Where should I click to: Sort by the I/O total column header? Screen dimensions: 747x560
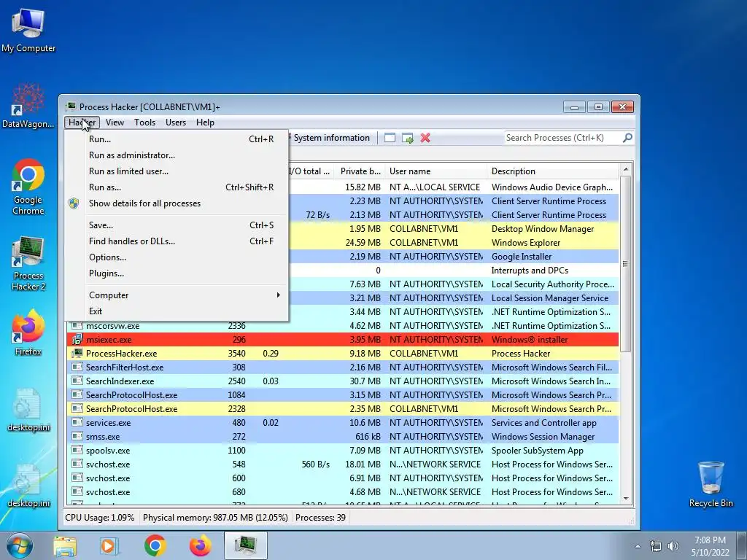tap(309, 171)
